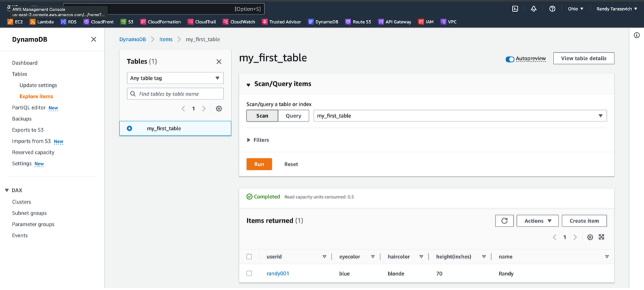Open the Ohio region selector
This screenshot has width=644, height=290.
pyautogui.click(x=575, y=9)
